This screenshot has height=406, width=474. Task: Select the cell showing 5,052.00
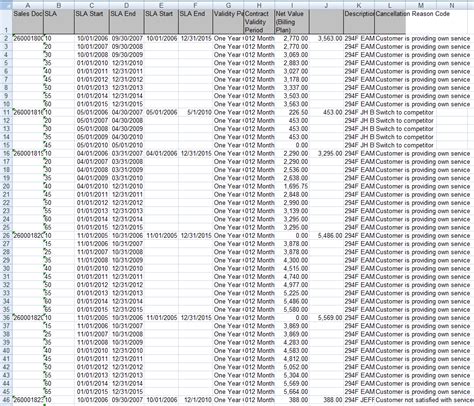click(292, 367)
